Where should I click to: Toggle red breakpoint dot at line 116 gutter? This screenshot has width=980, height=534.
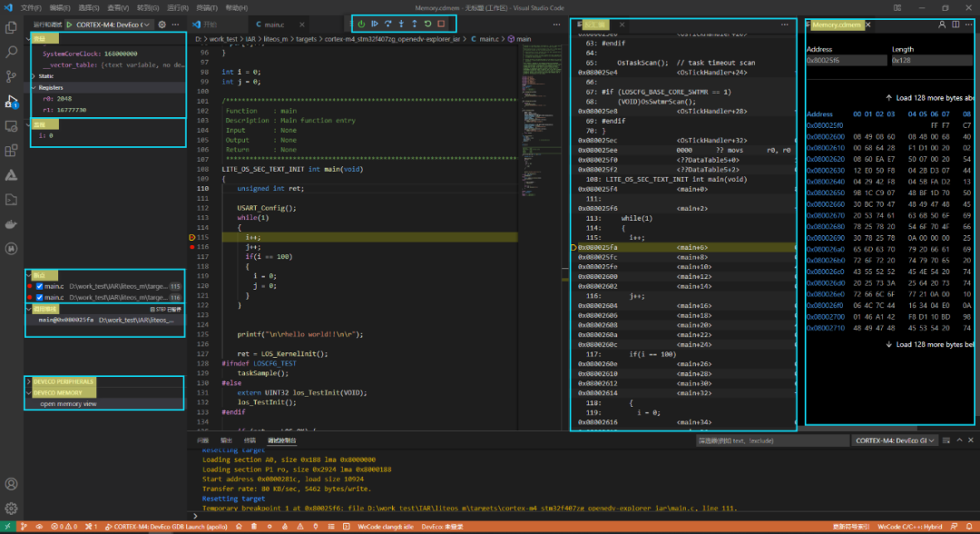click(x=191, y=247)
